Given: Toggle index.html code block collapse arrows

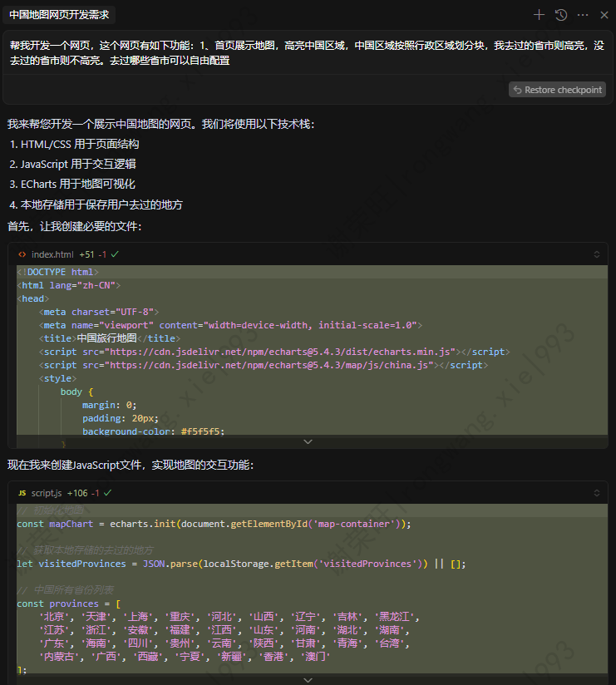Looking at the screenshot, I should point(597,254).
